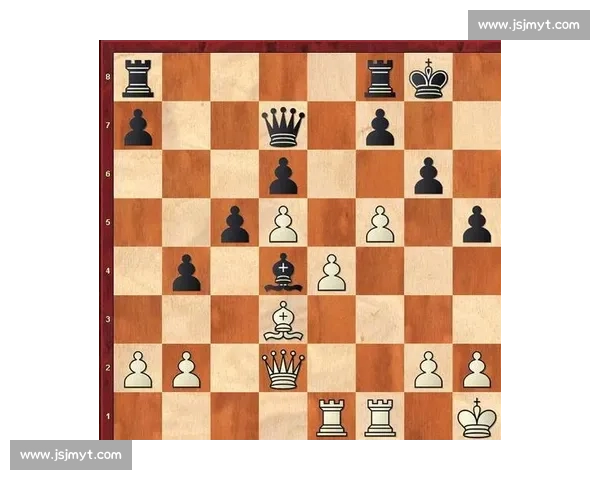
Task: Select the white queen on d2
Action: tap(283, 369)
